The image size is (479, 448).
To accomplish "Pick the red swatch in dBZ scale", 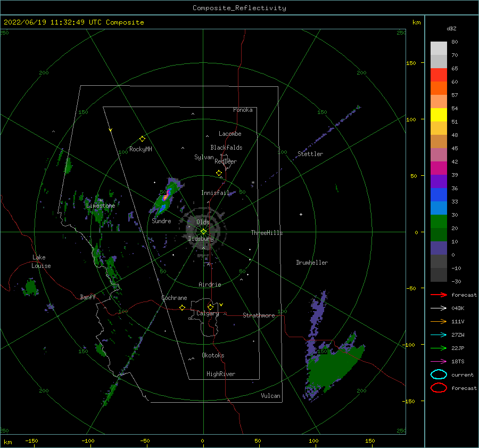I will 439,75.
